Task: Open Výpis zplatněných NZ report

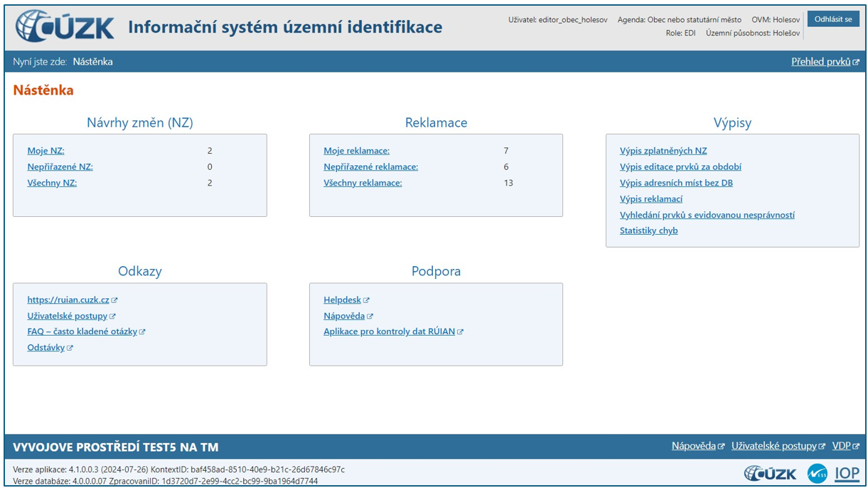Action: coord(663,151)
